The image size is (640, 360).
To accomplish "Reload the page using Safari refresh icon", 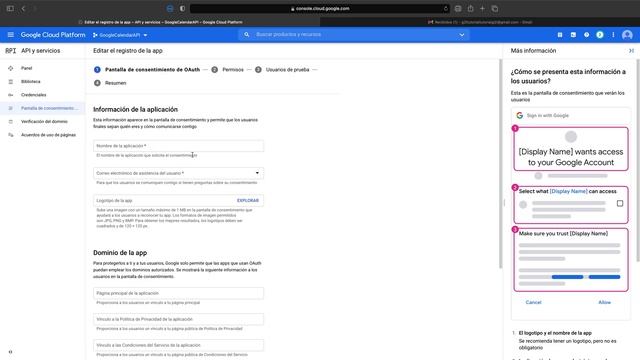I will [445, 9].
